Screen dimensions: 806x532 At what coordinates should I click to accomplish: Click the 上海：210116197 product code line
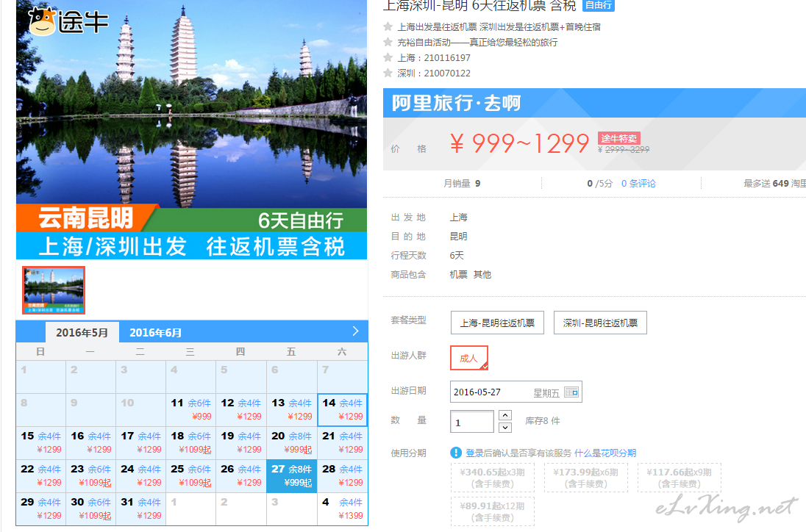[433, 57]
